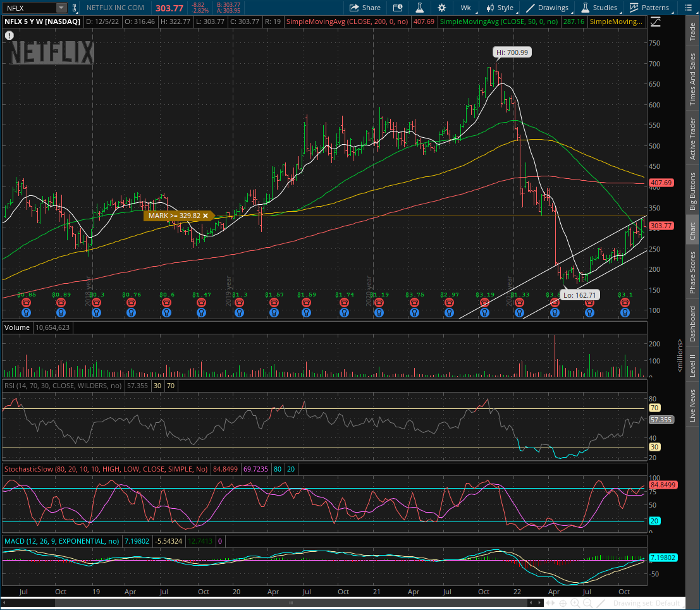Viewport: 700px width, 610px height.
Task: Select the MARK >= 329.82 alert label
Action: coord(175,216)
